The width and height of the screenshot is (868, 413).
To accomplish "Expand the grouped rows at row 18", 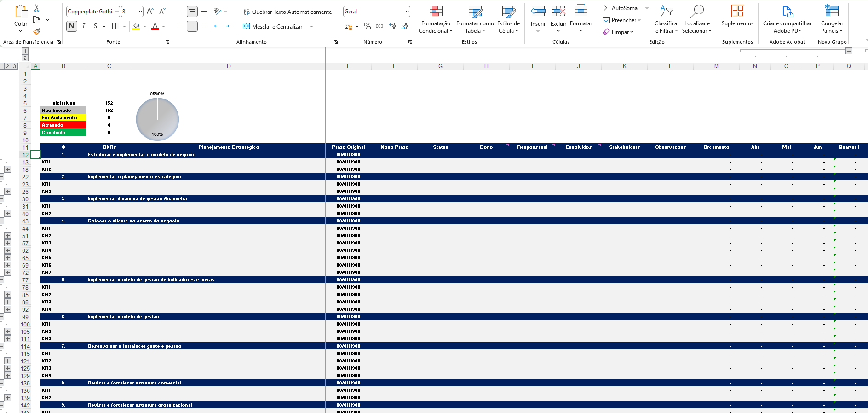I will pyautogui.click(x=8, y=169).
